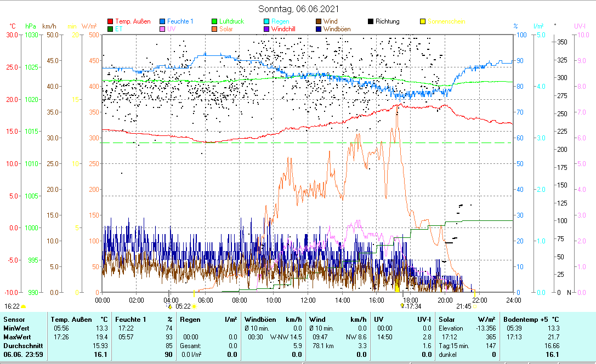Click the red Temp. Außen legend swatch

110,22
